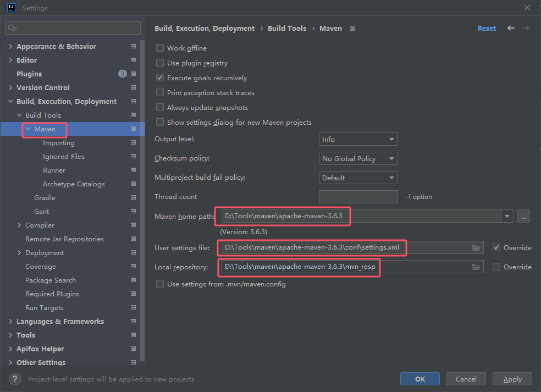Click inside the Thread count input field

[358, 196]
